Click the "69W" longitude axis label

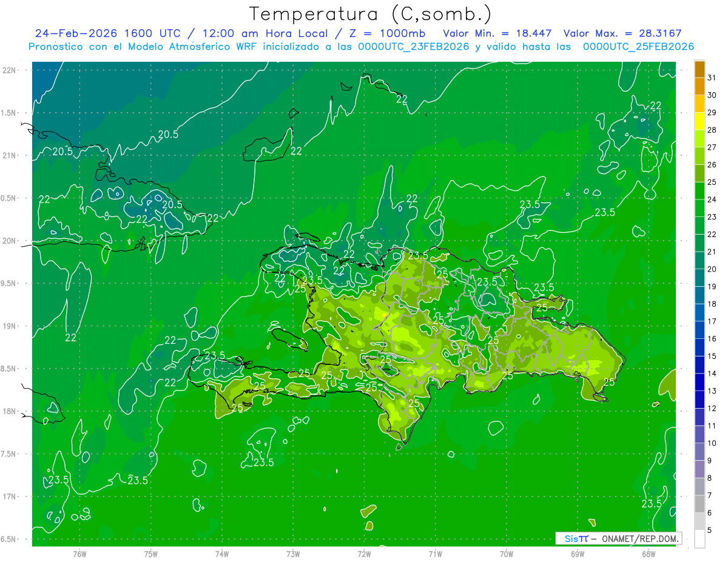(578, 554)
